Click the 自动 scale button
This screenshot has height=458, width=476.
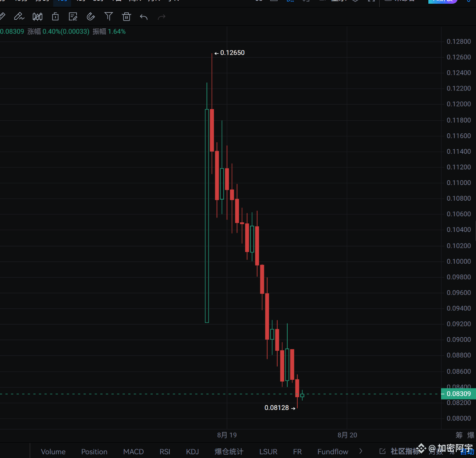pyautogui.click(x=467, y=452)
